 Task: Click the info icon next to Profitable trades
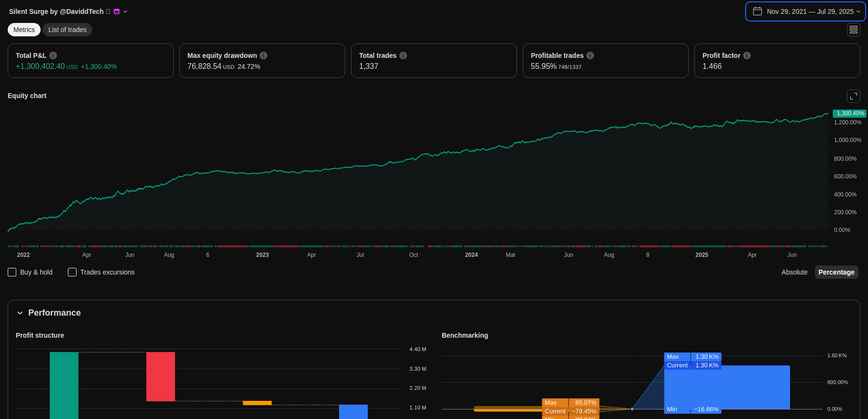coord(590,55)
